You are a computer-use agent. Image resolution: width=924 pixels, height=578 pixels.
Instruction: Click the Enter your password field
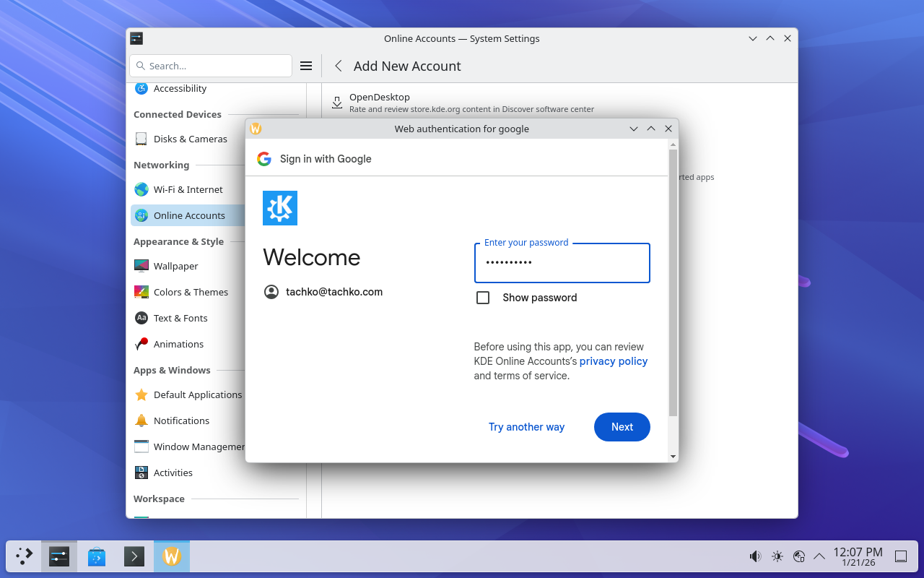[562, 263]
